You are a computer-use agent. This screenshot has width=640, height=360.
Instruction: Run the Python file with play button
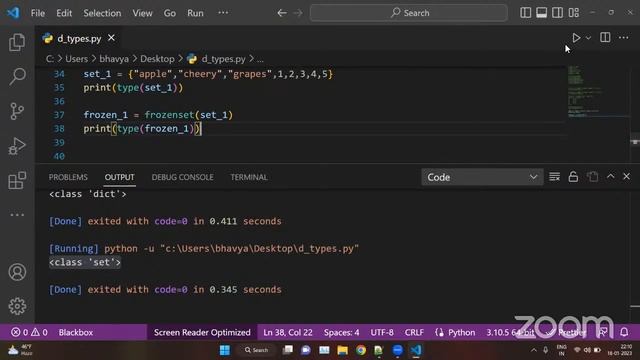(x=576, y=38)
